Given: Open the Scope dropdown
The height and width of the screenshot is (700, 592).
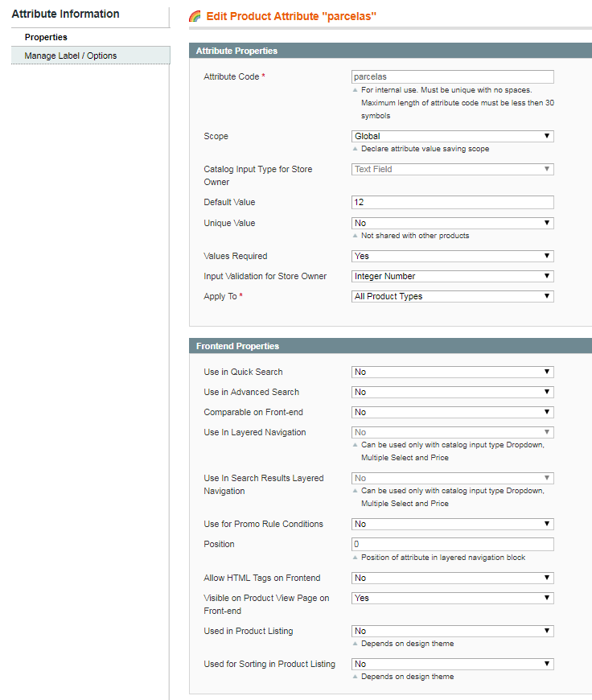Looking at the screenshot, I should coord(453,136).
